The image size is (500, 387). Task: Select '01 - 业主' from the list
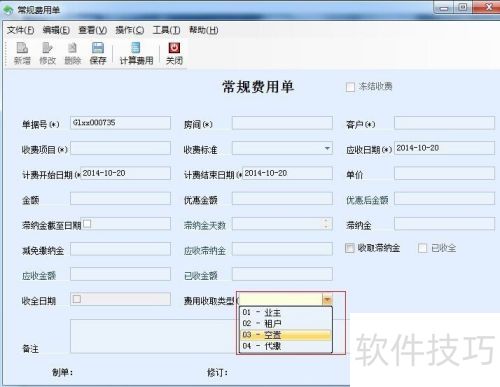pyautogui.click(x=286, y=312)
